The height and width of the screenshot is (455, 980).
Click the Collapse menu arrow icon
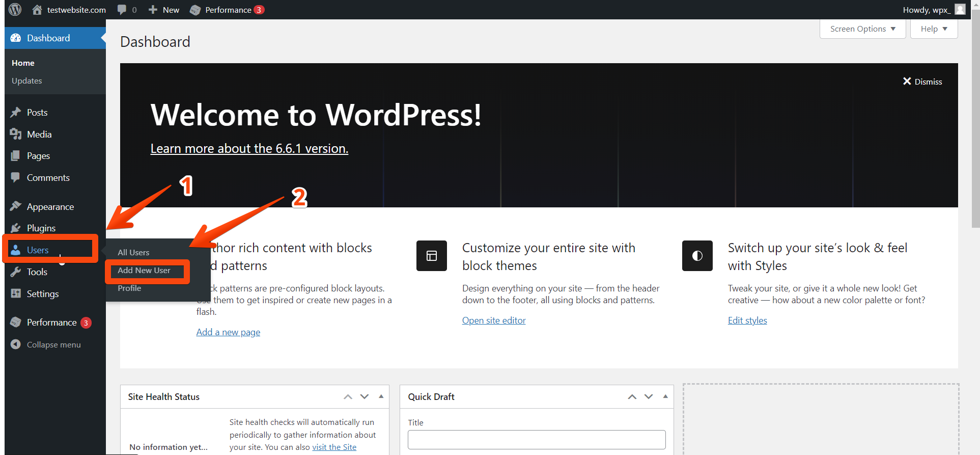(x=16, y=344)
